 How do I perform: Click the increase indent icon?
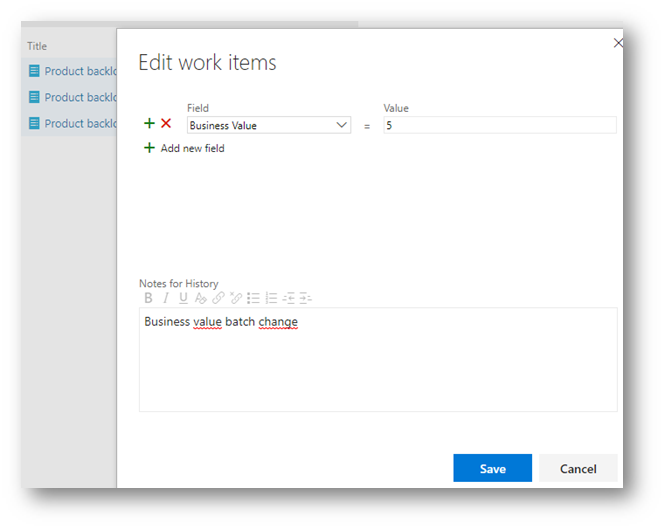coord(305,298)
